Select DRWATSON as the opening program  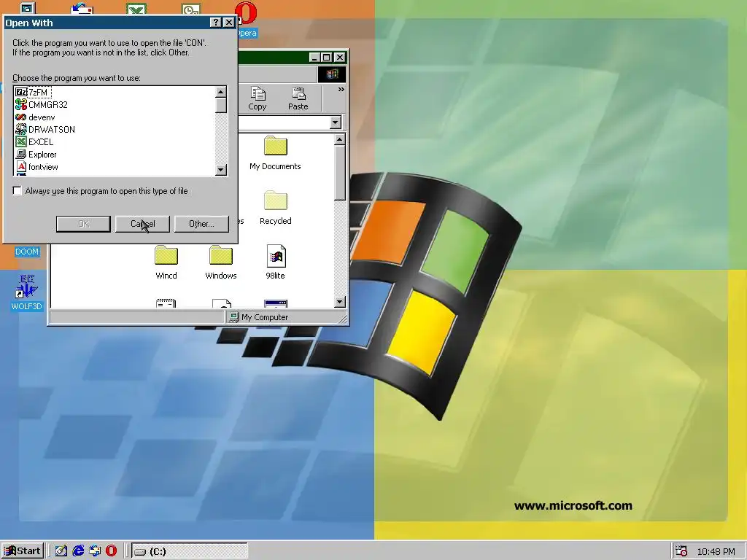click(45, 130)
